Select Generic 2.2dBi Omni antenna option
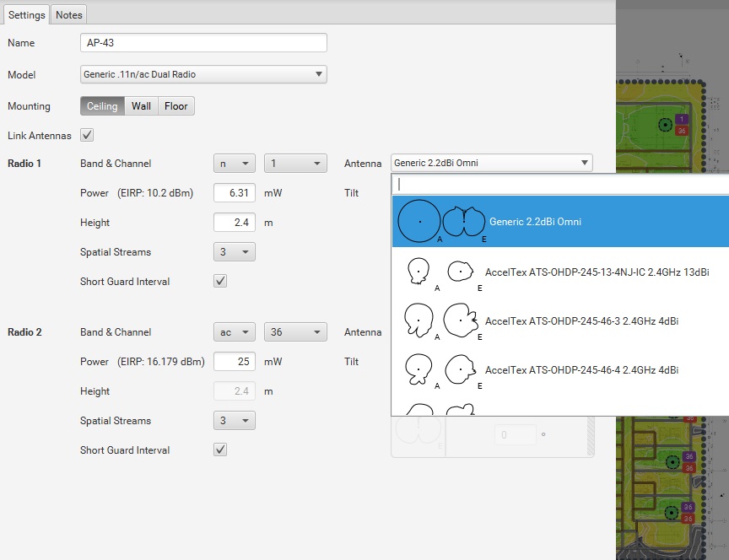 [561, 222]
